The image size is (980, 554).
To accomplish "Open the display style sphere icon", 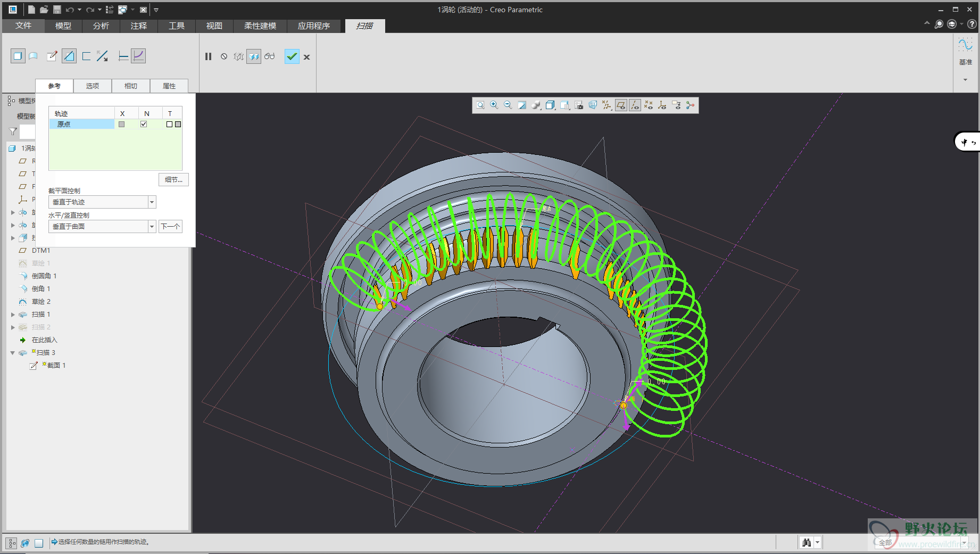I will pyautogui.click(x=536, y=105).
